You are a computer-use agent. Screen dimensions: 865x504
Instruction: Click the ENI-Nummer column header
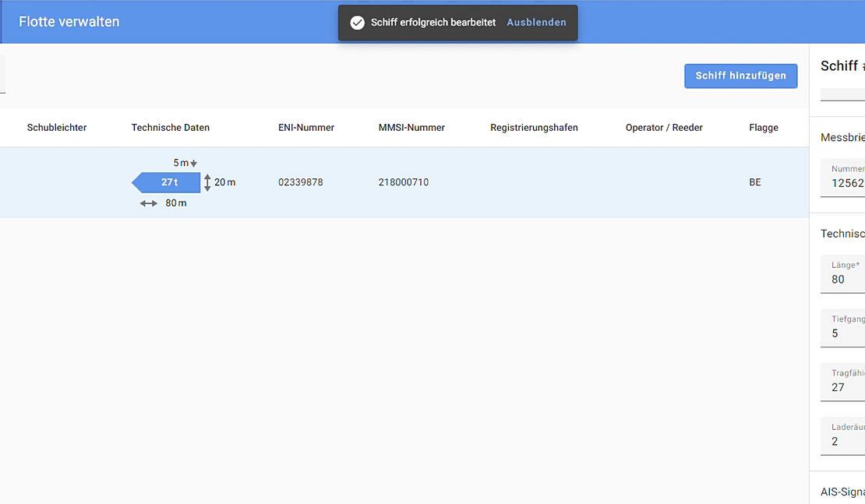click(x=306, y=128)
